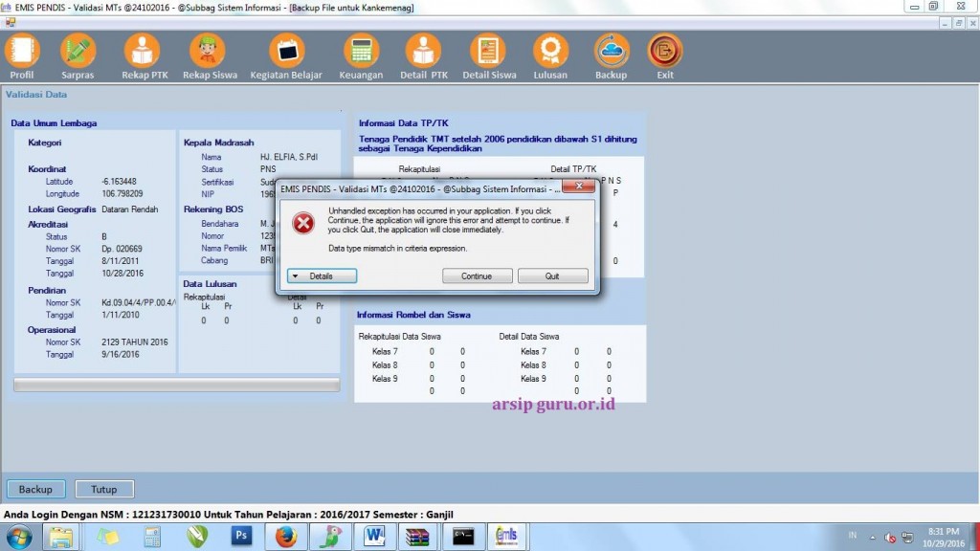Click Informasi Rombel dan Siswa heading

pos(413,315)
